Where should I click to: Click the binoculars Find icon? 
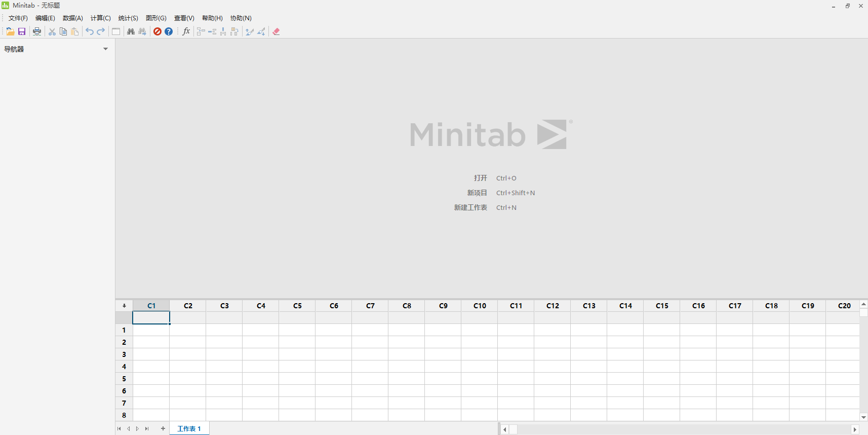tap(131, 31)
